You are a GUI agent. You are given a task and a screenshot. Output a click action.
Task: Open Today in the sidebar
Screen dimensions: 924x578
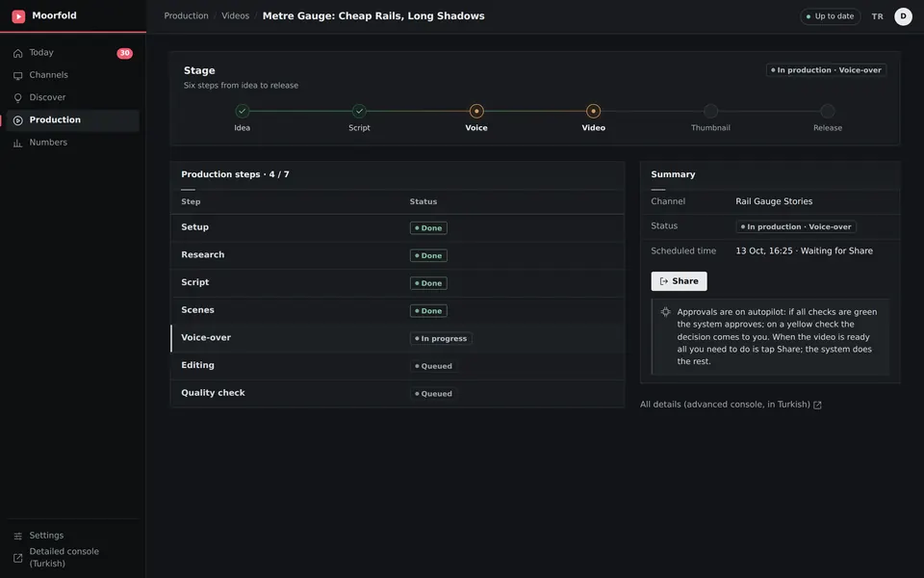tap(73, 52)
